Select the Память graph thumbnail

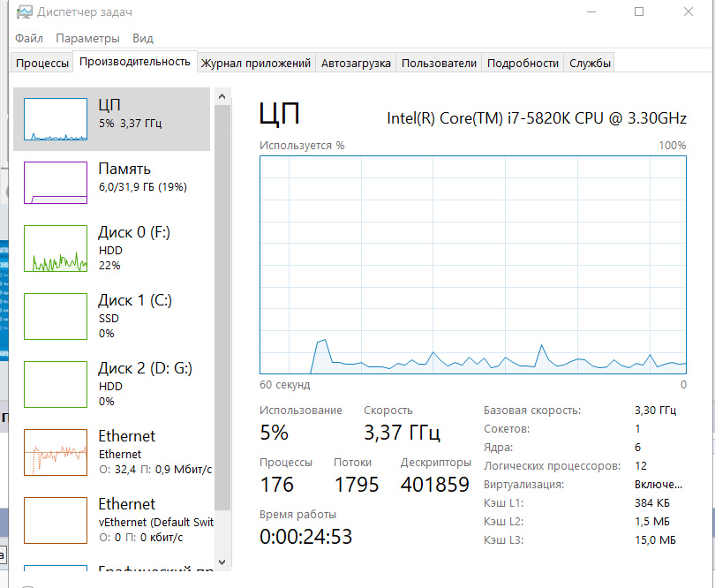coord(56,183)
